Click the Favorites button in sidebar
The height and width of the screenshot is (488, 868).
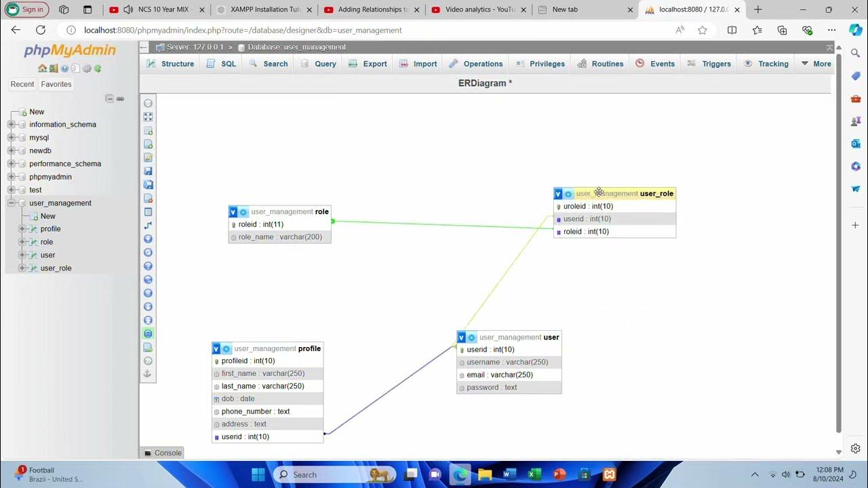56,84
